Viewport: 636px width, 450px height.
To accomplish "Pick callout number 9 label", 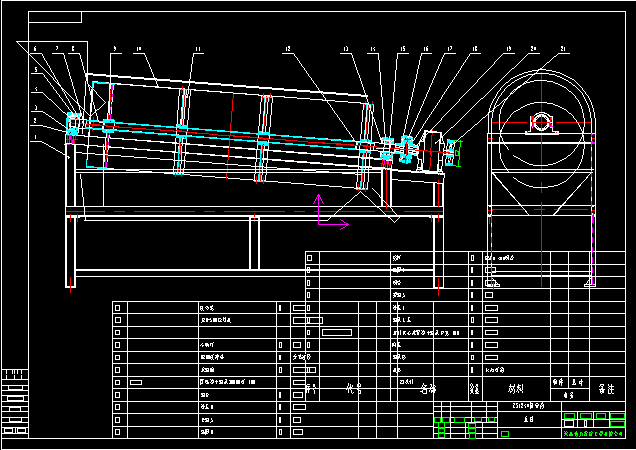I will [x=114, y=49].
